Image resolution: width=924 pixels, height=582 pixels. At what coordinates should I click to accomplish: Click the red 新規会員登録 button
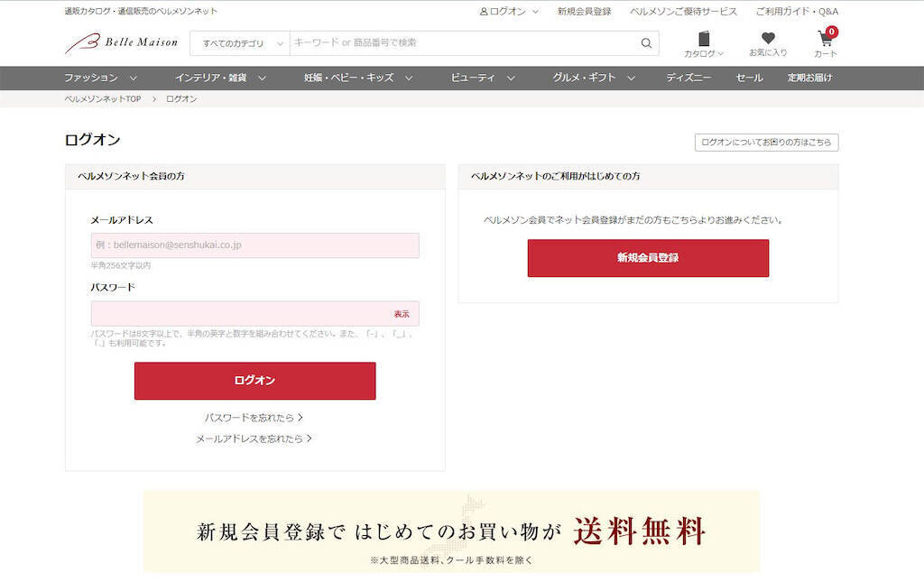[x=648, y=258]
